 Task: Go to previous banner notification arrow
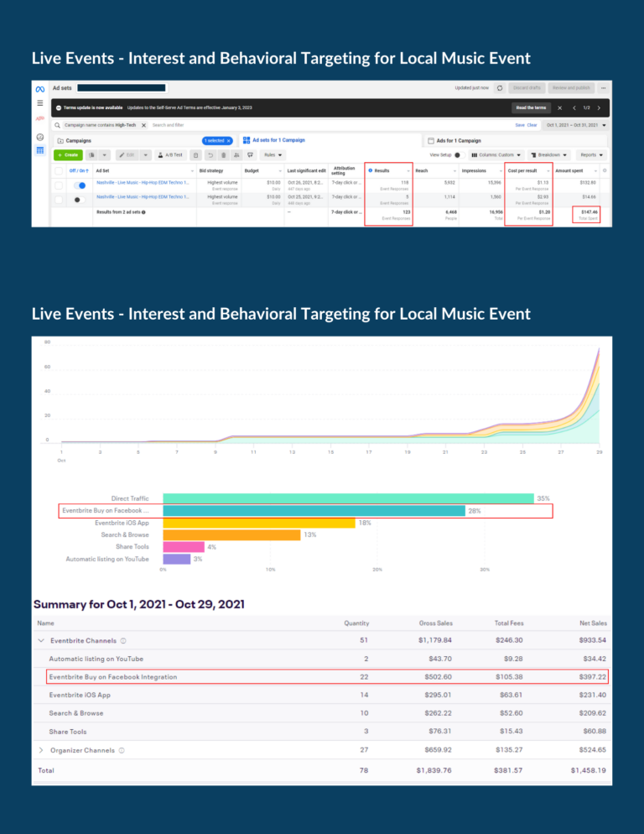(574, 108)
